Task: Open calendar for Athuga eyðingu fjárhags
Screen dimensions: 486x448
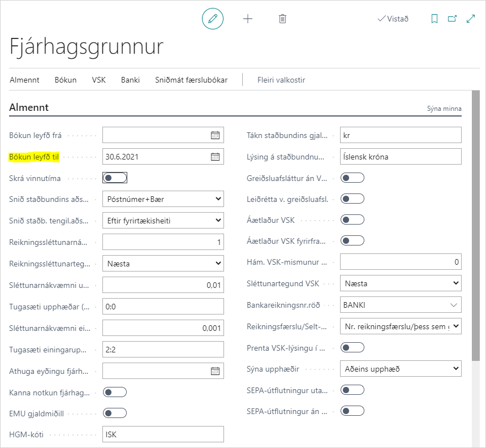Action: click(215, 371)
